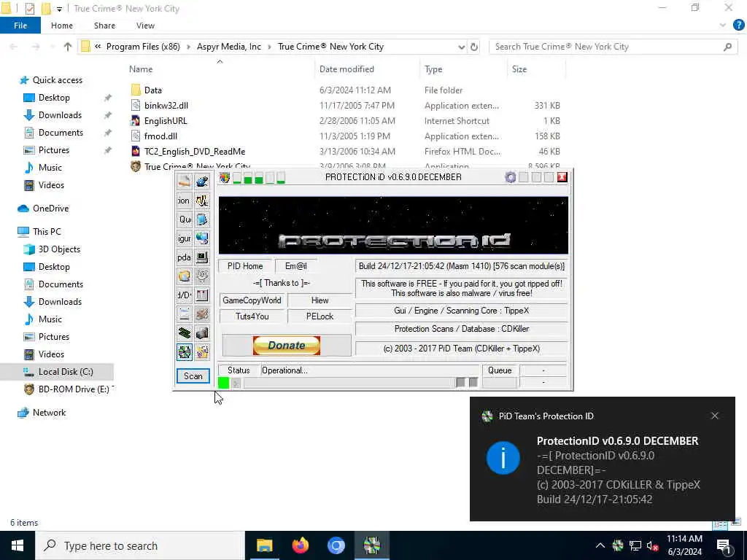Expand the Explorer ribbon with the chevron
Viewport: 747px width, 560px height.
click(x=723, y=26)
